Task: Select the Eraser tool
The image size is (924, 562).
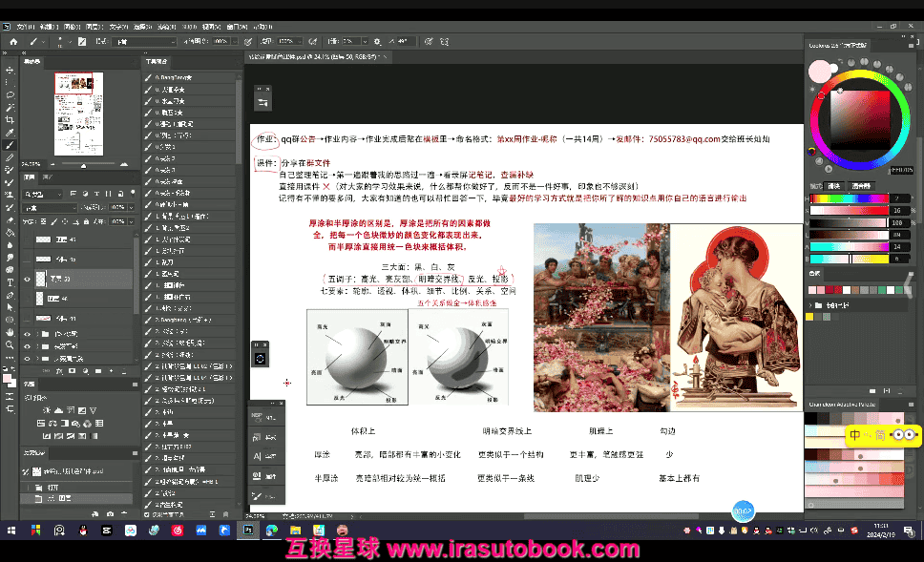Action: (x=10, y=219)
